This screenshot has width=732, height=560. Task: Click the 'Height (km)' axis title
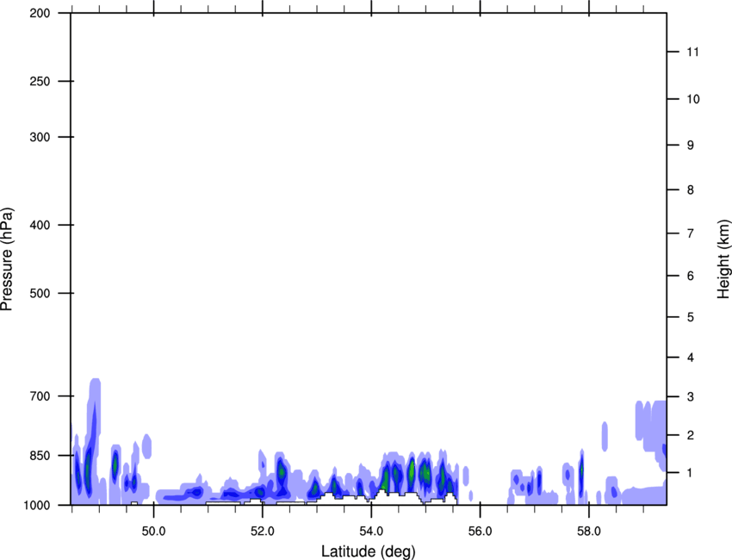[x=723, y=258]
